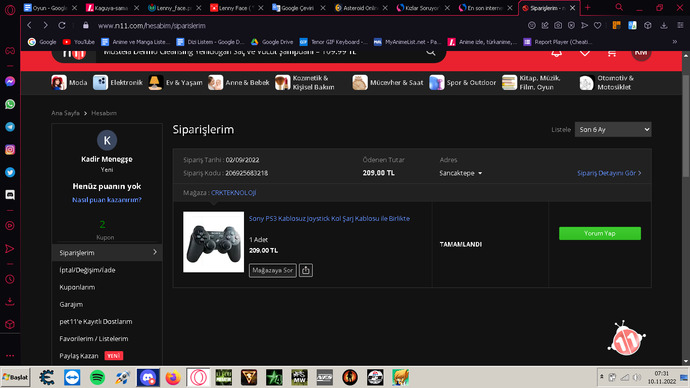Open the GX Corner gamepad icon
This screenshot has width=690, height=388.
[x=10, y=51]
